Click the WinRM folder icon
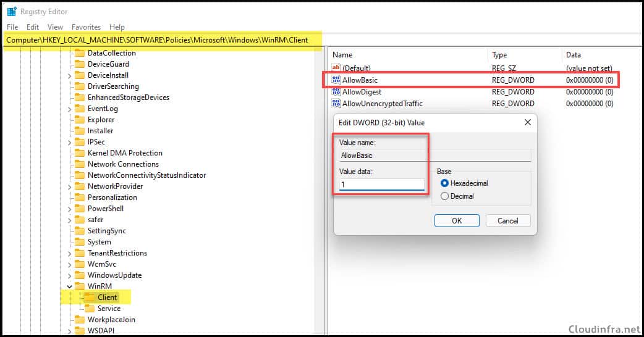The image size is (644, 337). coord(80,286)
